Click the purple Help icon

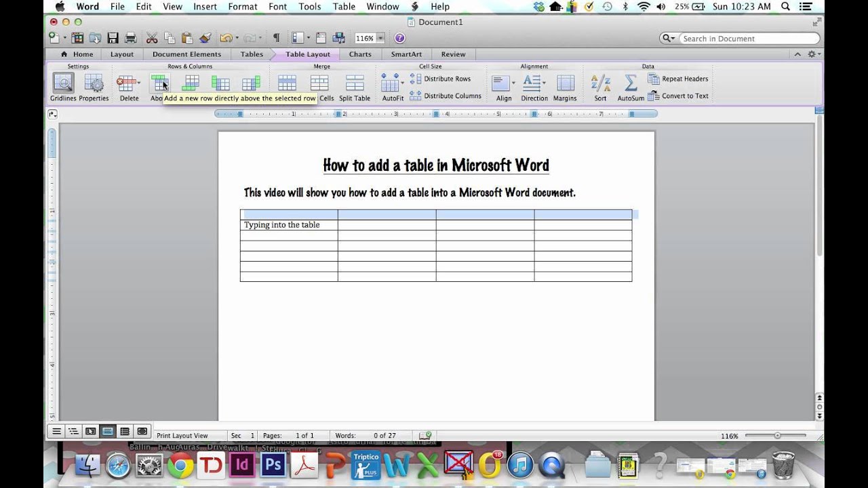point(399,38)
